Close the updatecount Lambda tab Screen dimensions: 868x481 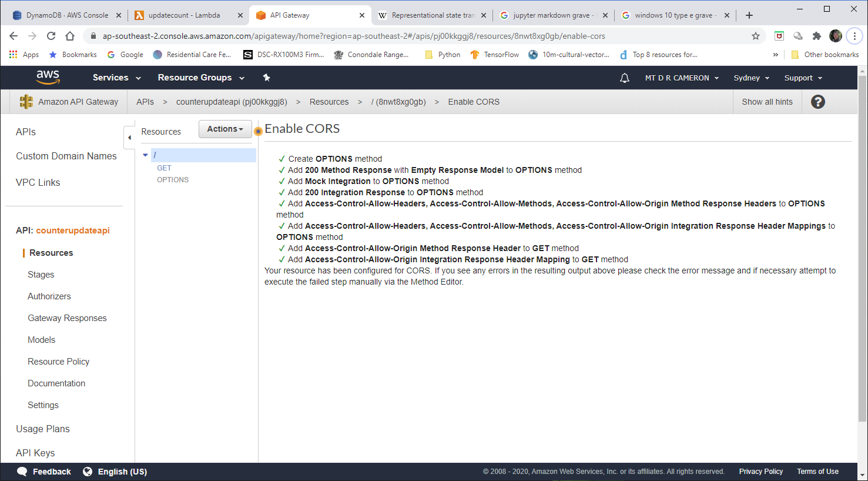(240, 15)
